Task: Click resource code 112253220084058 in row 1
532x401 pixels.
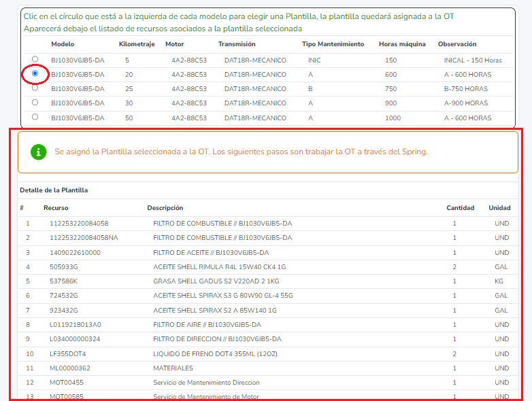Action: pos(79,224)
